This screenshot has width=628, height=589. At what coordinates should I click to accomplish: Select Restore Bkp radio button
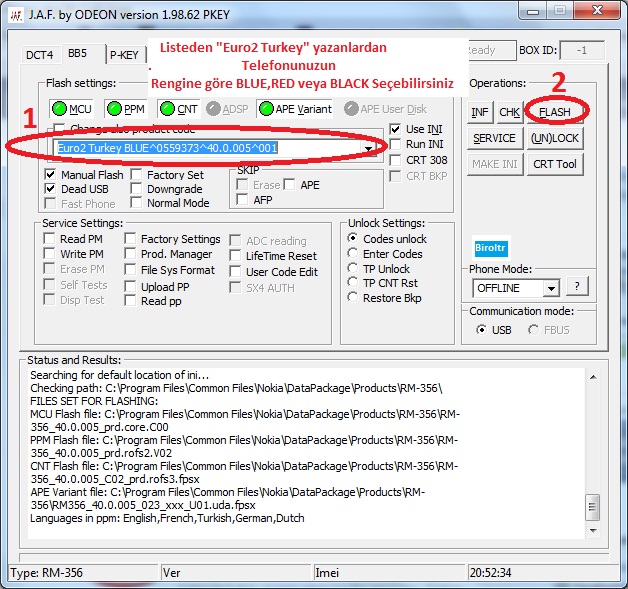click(x=352, y=298)
